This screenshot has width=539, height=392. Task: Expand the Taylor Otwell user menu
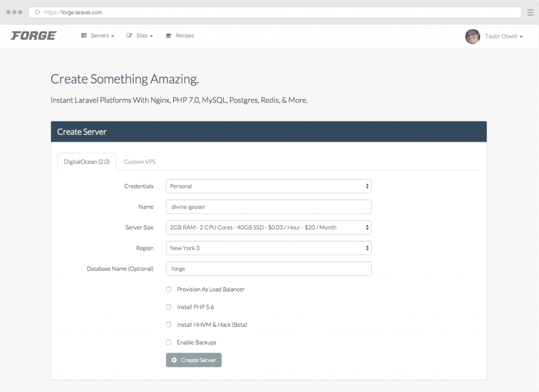click(504, 36)
